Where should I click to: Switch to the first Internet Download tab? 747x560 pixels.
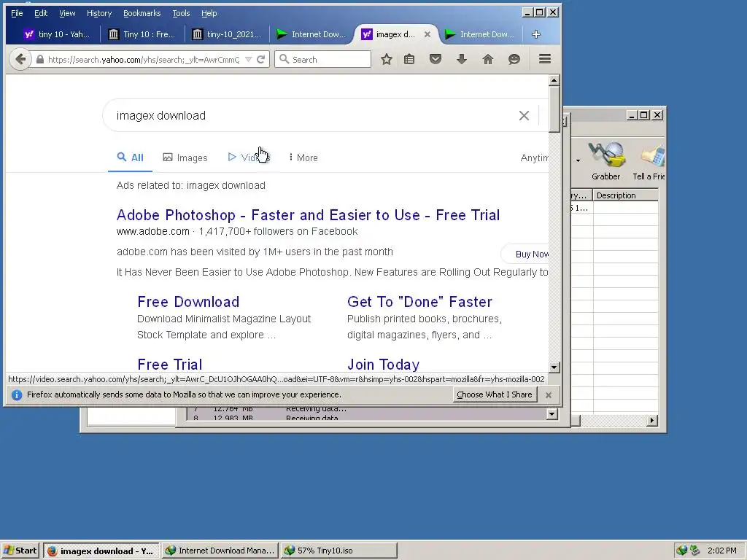click(x=311, y=34)
